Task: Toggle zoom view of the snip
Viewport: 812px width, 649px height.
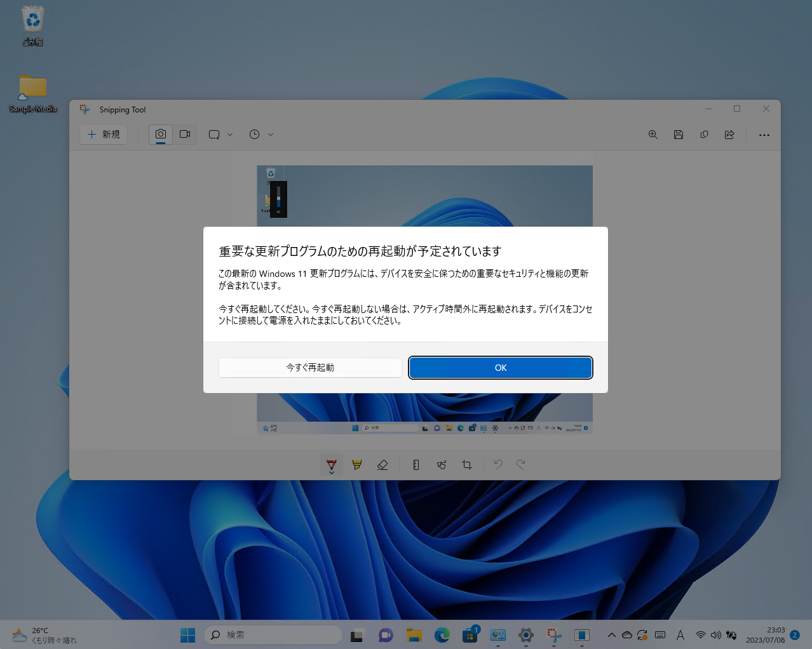Action: (x=653, y=134)
